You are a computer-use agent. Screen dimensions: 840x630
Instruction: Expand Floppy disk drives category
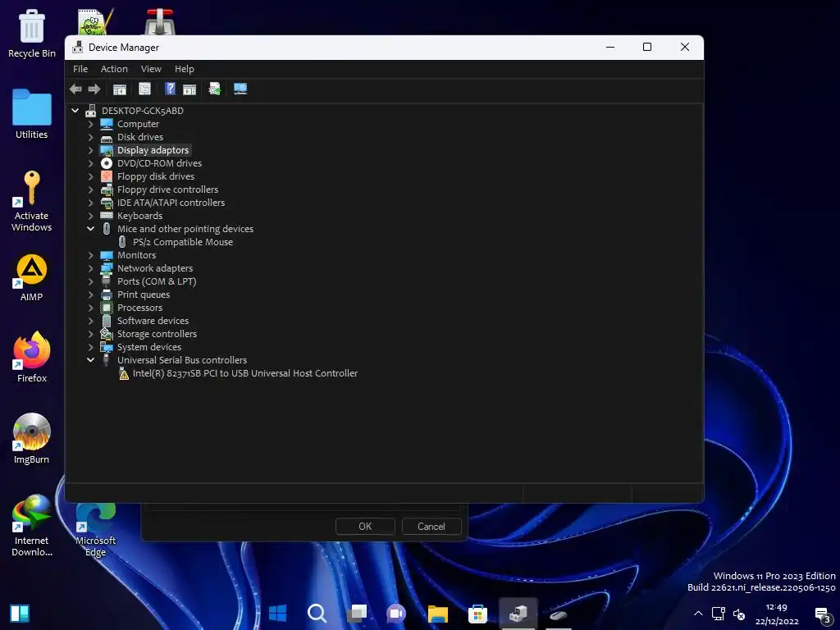[90, 176]
